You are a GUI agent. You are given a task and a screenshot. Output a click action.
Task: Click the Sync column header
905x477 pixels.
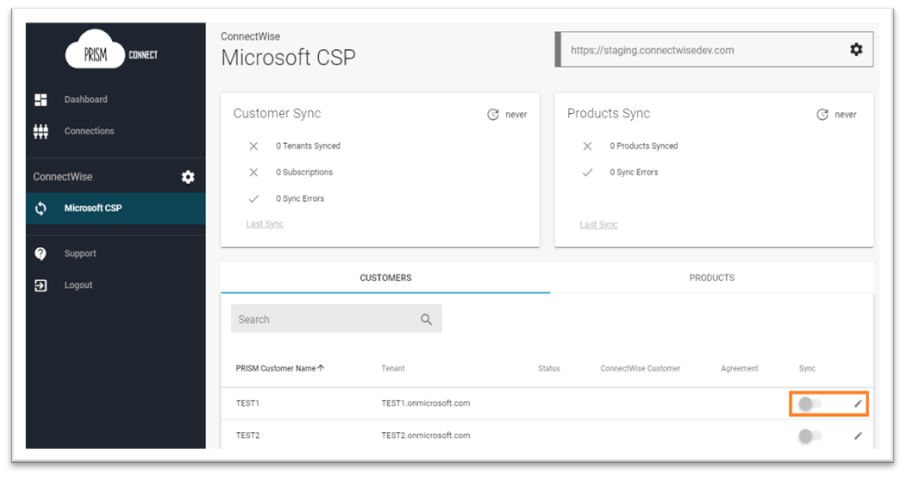pyautogui.click(x=807, y=368)
